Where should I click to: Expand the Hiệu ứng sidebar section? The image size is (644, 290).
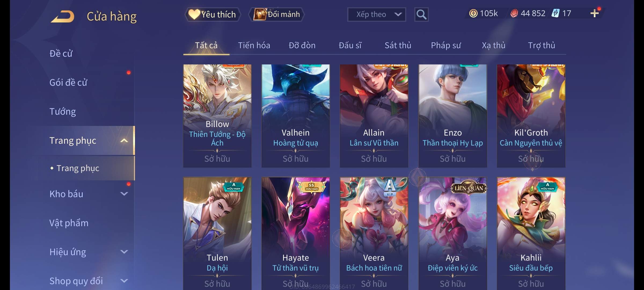(x=124, y=252)
